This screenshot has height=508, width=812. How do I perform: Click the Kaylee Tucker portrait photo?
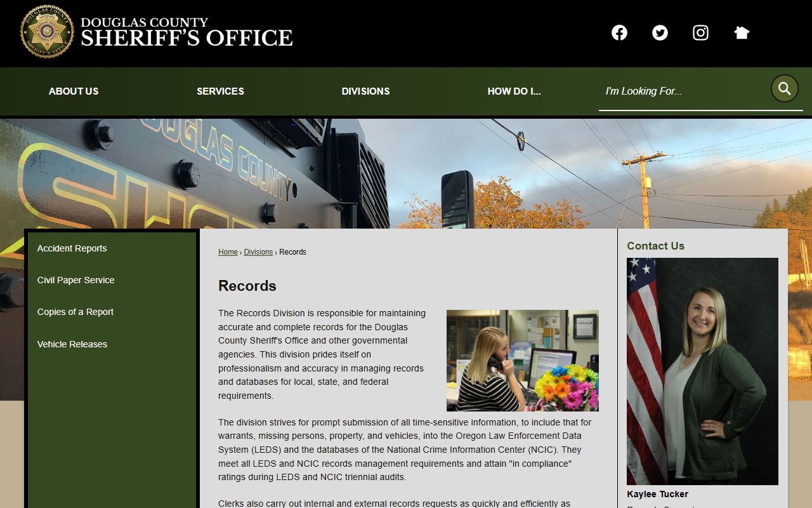(702, 371)
